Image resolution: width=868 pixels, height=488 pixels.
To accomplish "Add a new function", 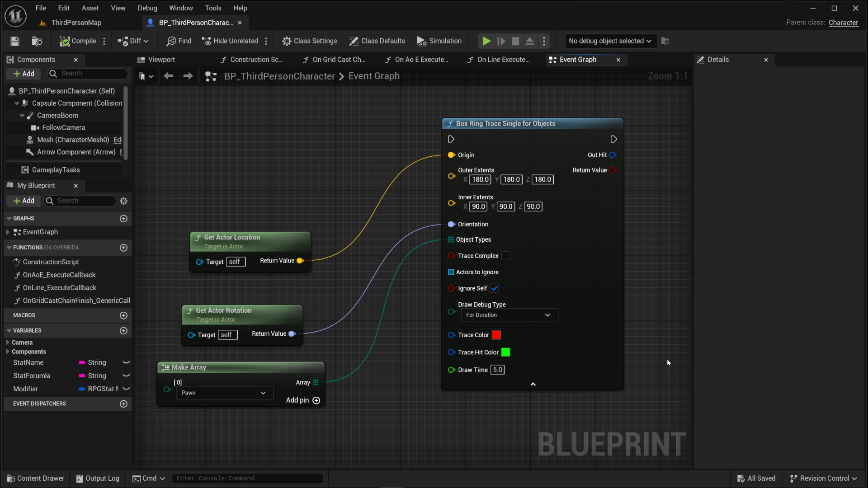I will click(x=123, y=248).
